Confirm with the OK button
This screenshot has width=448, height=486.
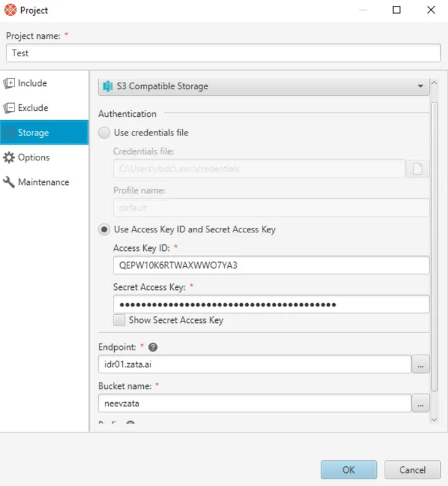point(349,470)
